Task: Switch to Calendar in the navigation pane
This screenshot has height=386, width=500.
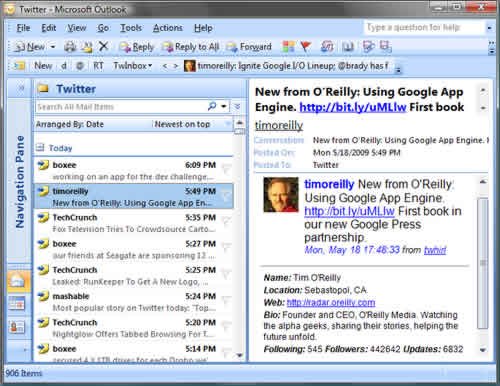Action: pyautogui.click(x=17, y=304)
